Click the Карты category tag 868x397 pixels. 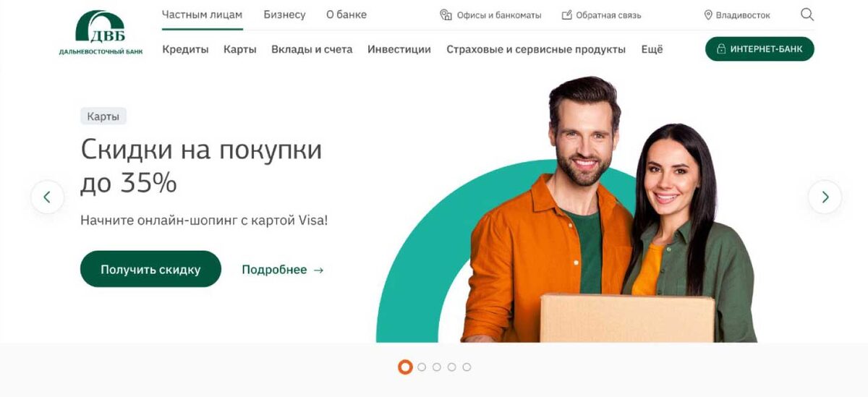[103, 116]
